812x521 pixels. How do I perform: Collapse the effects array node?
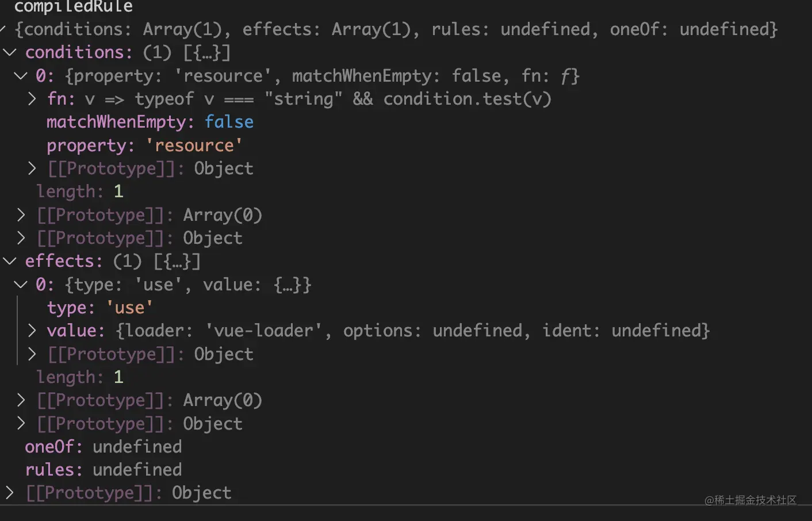click(x=10, y=261)
